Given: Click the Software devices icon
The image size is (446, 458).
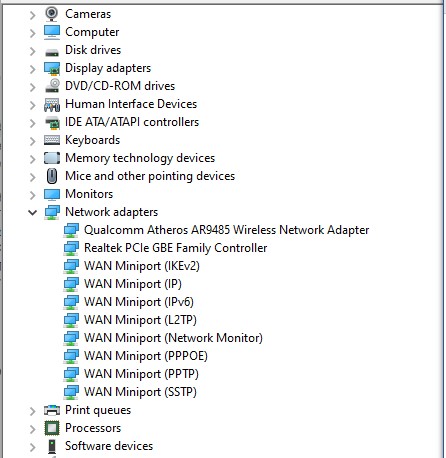Looking at the screenshot, I should coord(52,446).
